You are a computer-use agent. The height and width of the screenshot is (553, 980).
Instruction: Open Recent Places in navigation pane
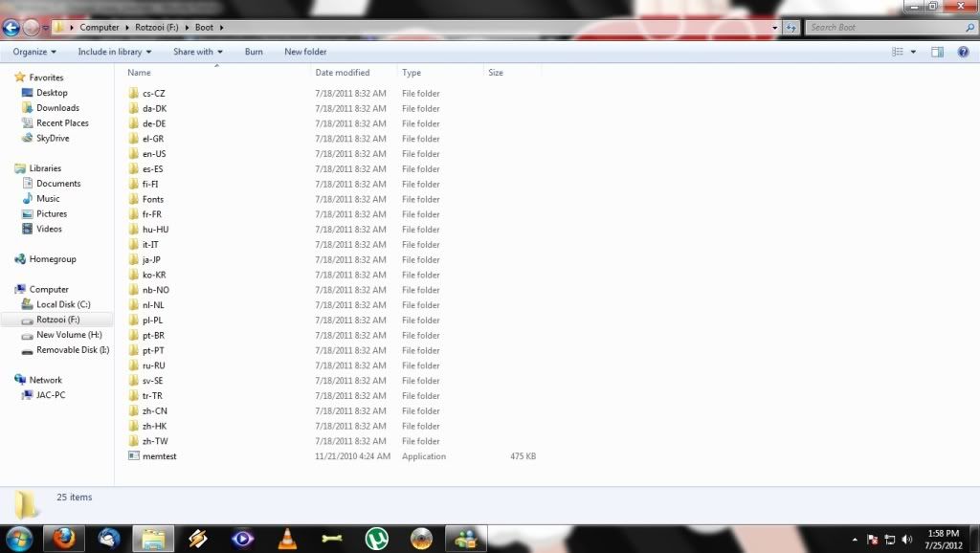62,123
